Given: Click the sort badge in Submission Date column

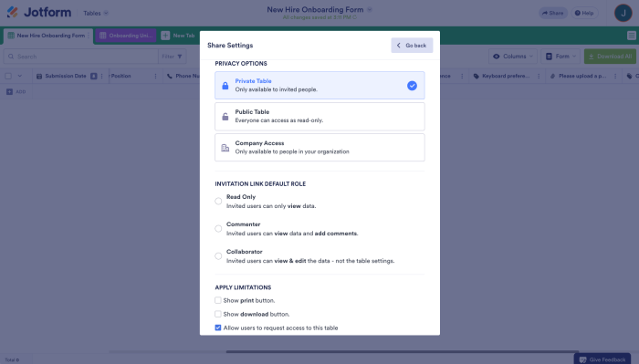Looking at the screenshot, I should (x=94, y=76).
